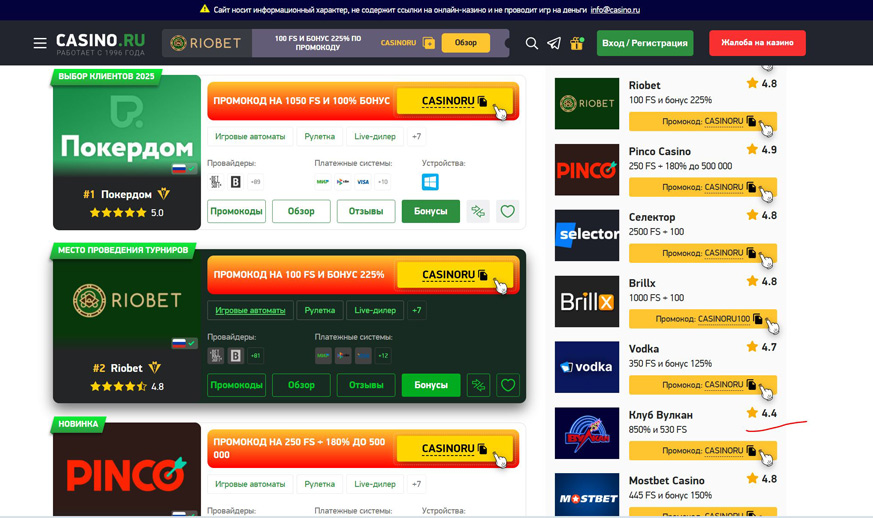Copy sidebar Клуб Вулкан promo code
The width and height of the screenshot is (873, 518).
click(x=703, y=451)
